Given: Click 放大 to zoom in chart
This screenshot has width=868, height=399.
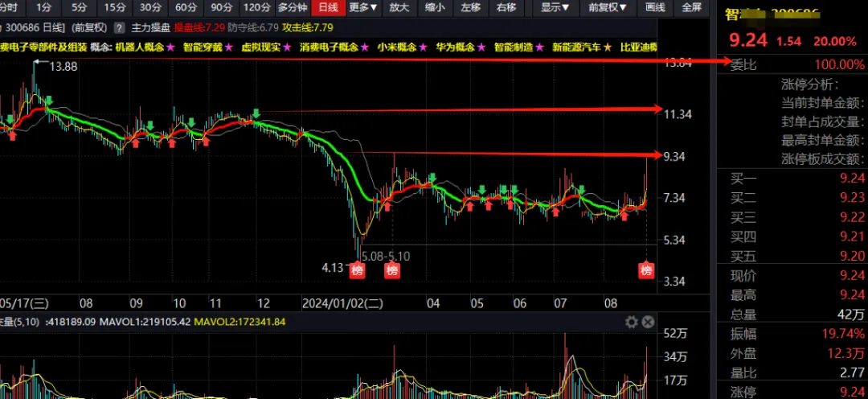Looking at the screenshot, I should pos(399,7).
